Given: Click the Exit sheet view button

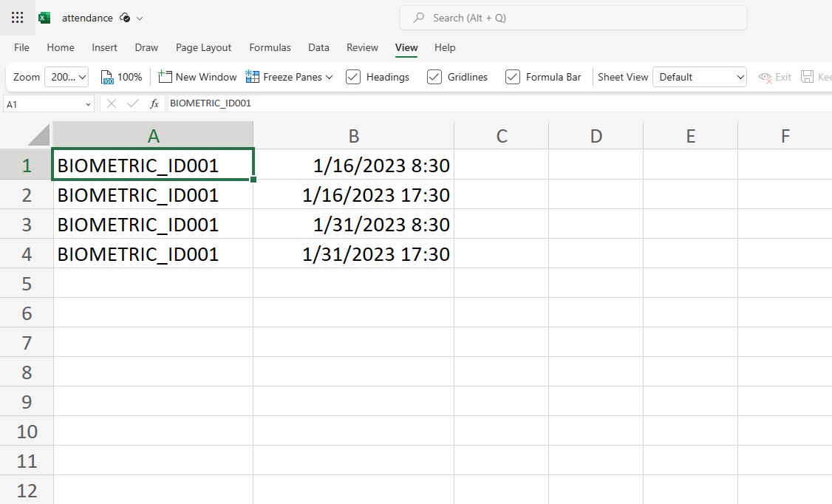Looking at the screenshot, I should pyautogui.click(x=774, y=77).
